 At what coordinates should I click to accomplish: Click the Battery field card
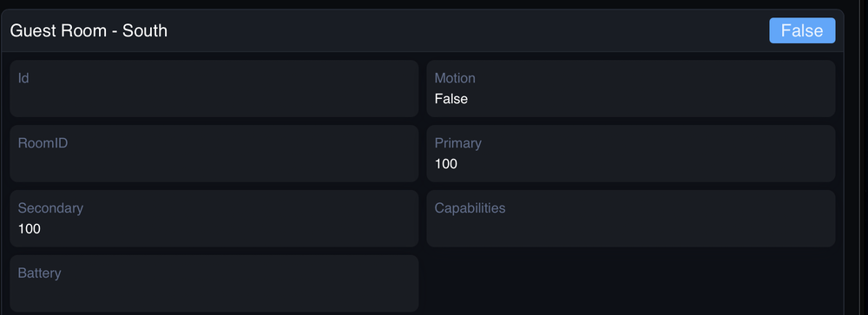coord(214,284)
